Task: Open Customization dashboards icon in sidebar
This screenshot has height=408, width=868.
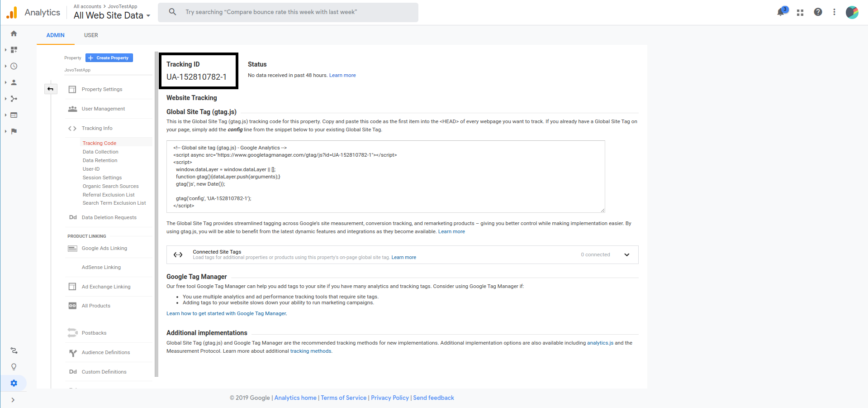Action: (x=14, y=50)
